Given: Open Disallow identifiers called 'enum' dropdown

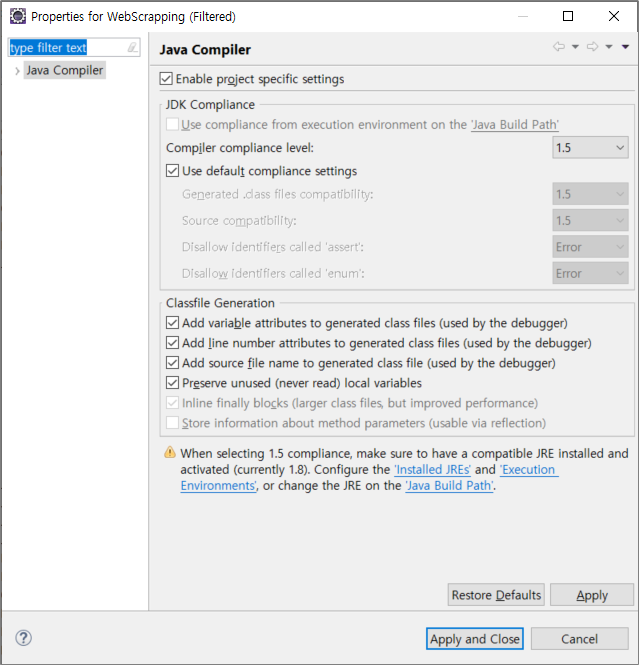Looking at the screenshot, I should (590, 274).
